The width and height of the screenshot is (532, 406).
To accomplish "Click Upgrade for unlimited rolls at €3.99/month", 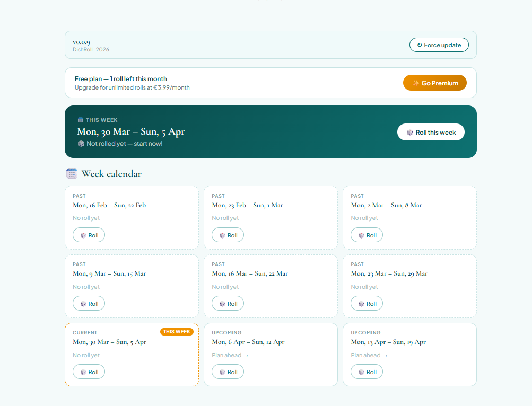I will [132, 87].
